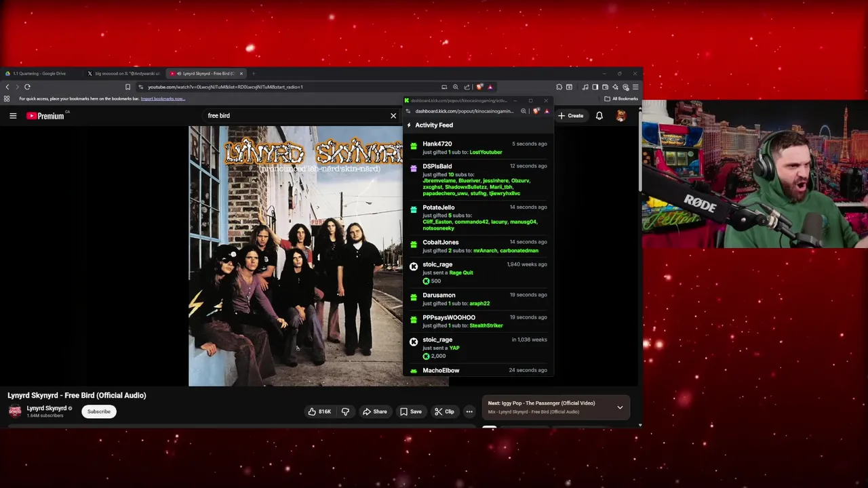Open sidebar panel icon in browser toolbar
868x488 pixels.
click(595, 87)
